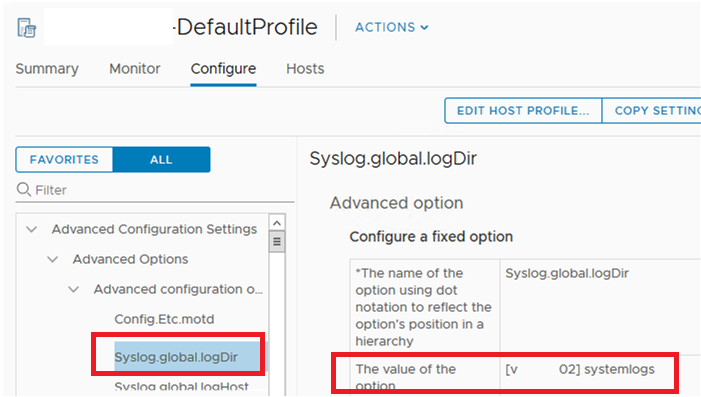Click the tree scrollbar up arrow

[x=277, y=223]
